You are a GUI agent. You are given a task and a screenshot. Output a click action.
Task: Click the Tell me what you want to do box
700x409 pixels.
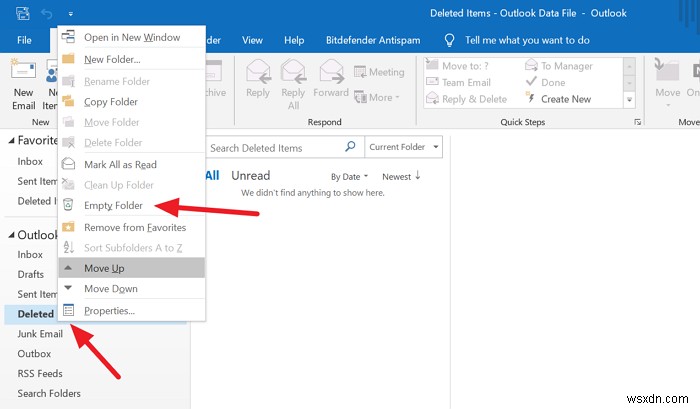(x=527, y=40)
